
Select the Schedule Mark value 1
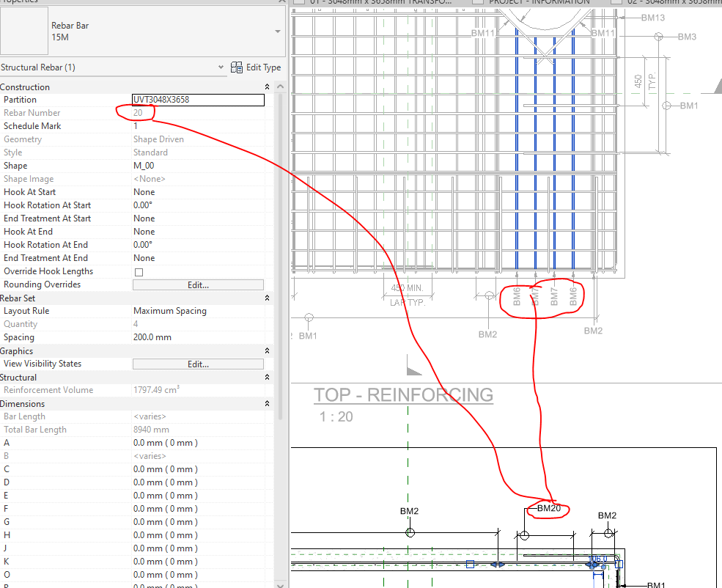[x=198, y=126]
